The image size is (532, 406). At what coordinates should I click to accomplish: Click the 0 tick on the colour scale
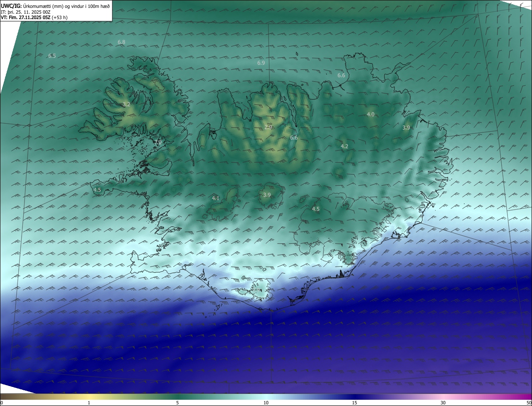pyautogui.click(x=2, y=403)
